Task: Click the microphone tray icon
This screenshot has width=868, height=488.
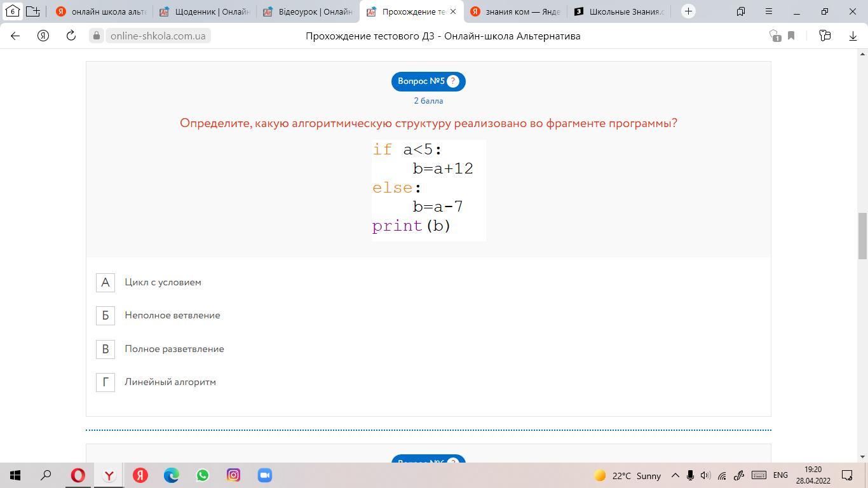Action: click(690, 475)
